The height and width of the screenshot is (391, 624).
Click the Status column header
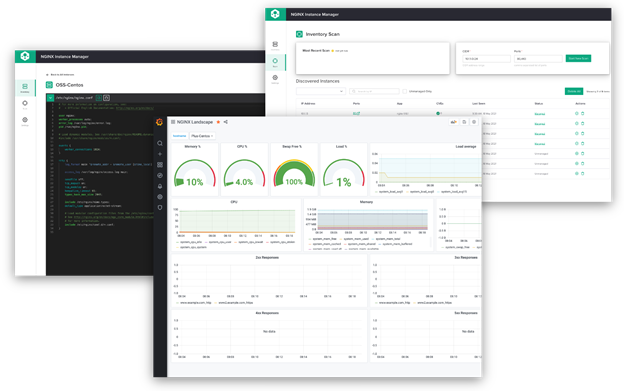(x=539, y=104)
